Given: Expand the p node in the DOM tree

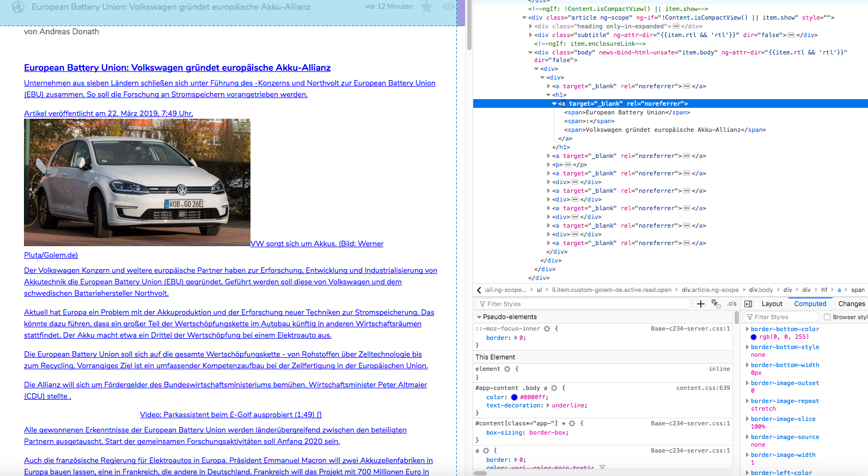Looking at the screenshot, I should [x=548, y=164].
